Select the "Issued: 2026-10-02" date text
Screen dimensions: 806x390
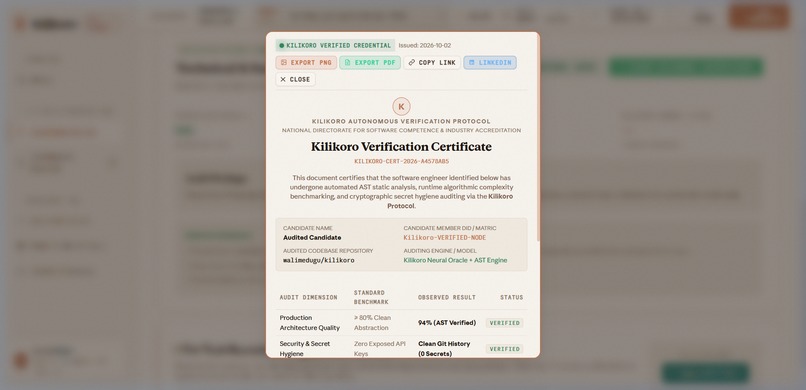tap(425, 45)
